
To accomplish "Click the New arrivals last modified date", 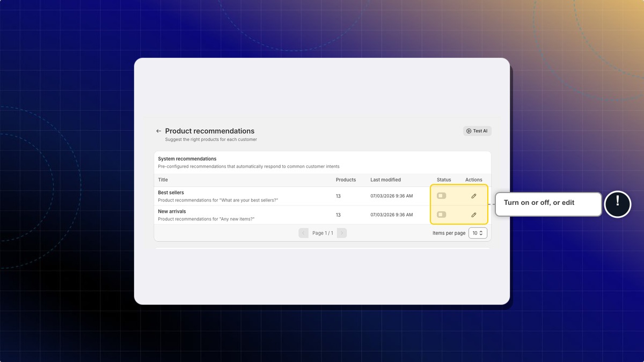I will click(x=392, y=215).
